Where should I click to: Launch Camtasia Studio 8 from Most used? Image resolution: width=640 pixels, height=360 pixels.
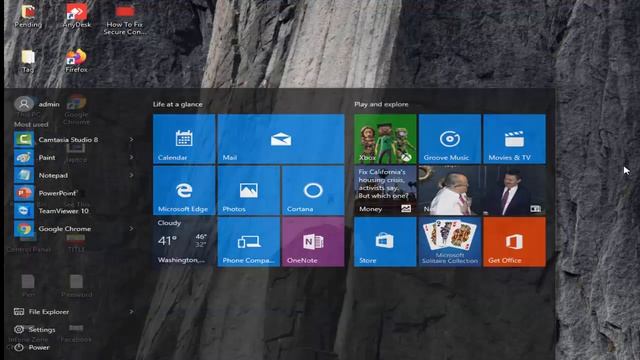[x=75, y=140]
